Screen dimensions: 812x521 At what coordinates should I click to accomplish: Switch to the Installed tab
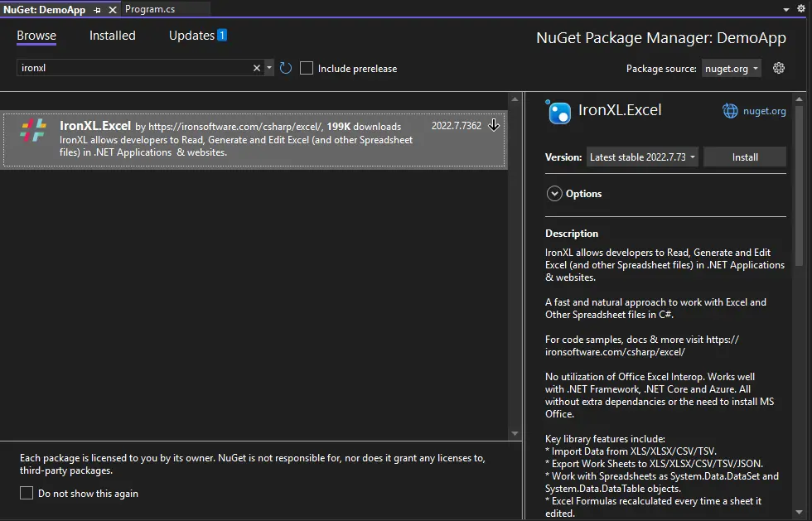tap(113, 36)
